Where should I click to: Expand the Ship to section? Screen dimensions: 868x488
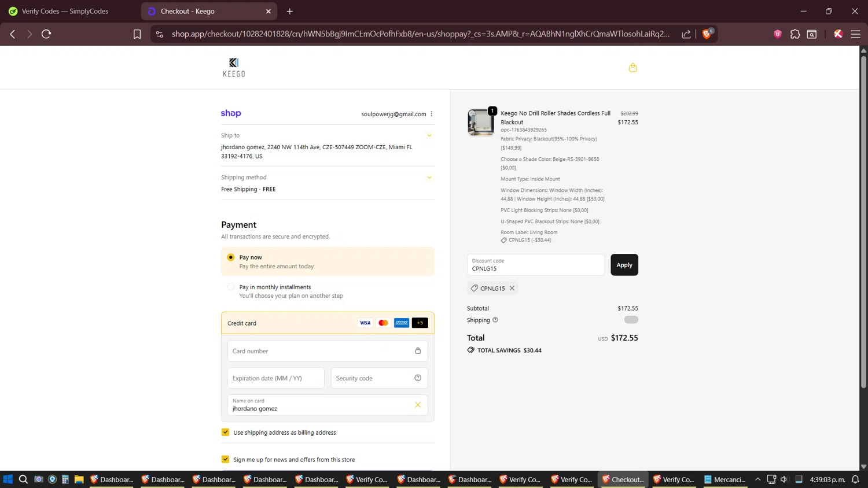click(429, 135)
